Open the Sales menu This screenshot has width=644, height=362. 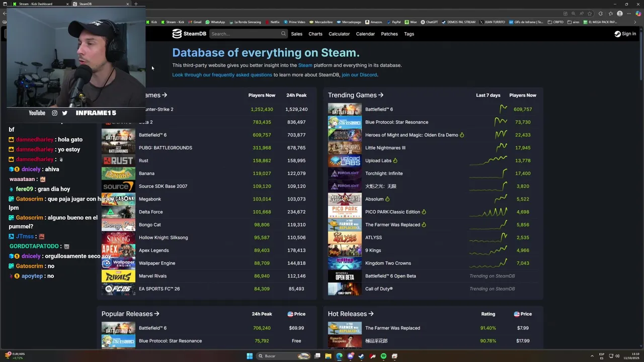(x=297, y=34)
